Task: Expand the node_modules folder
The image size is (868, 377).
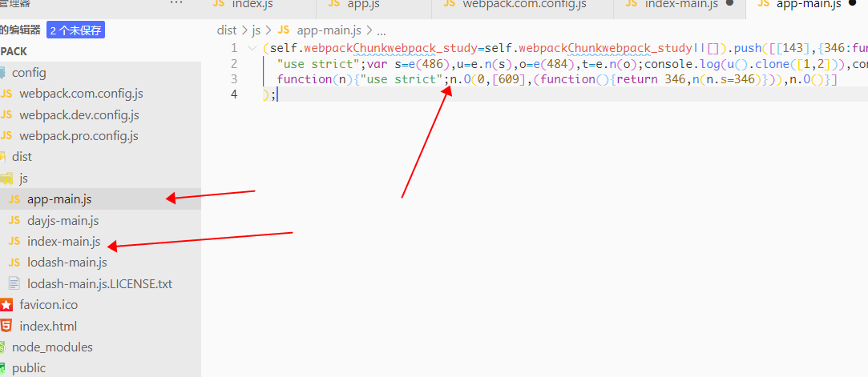Action: tap(100, 347)
